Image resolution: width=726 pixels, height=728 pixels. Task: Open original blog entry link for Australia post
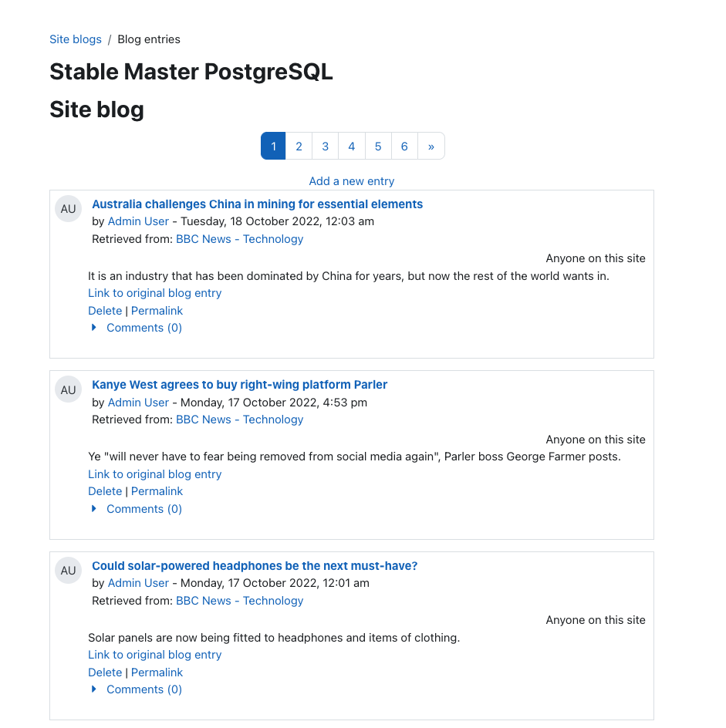click(x=154, y=293)
